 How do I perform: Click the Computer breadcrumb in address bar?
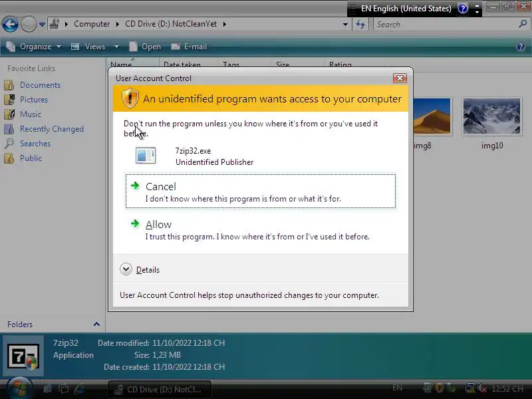coord(92,24)
